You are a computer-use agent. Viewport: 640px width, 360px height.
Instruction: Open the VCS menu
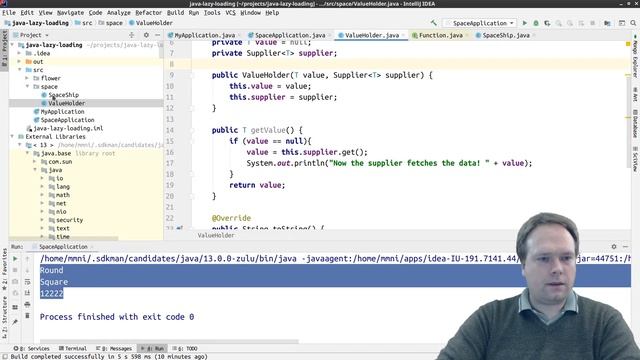pyautogui.click(x=231, y=13)
